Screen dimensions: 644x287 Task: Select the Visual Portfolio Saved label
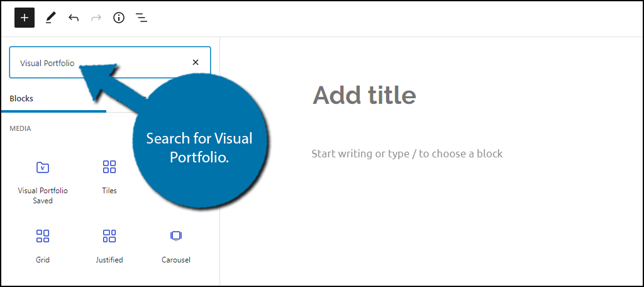(x=43, y=196)
